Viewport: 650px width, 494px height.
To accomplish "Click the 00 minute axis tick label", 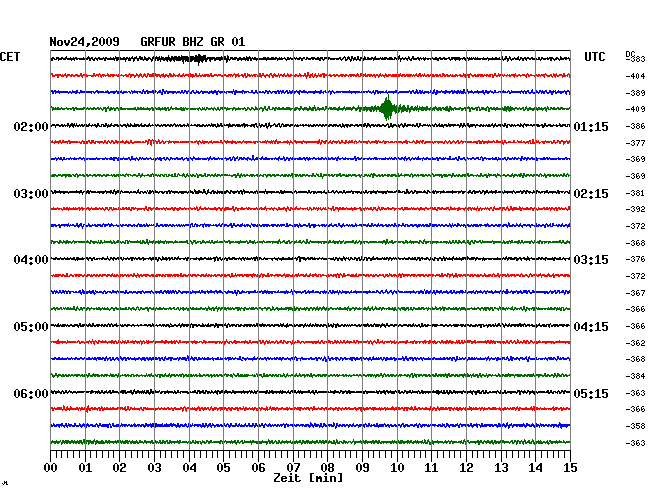I will pyautogui.click(x=51, y=467).
